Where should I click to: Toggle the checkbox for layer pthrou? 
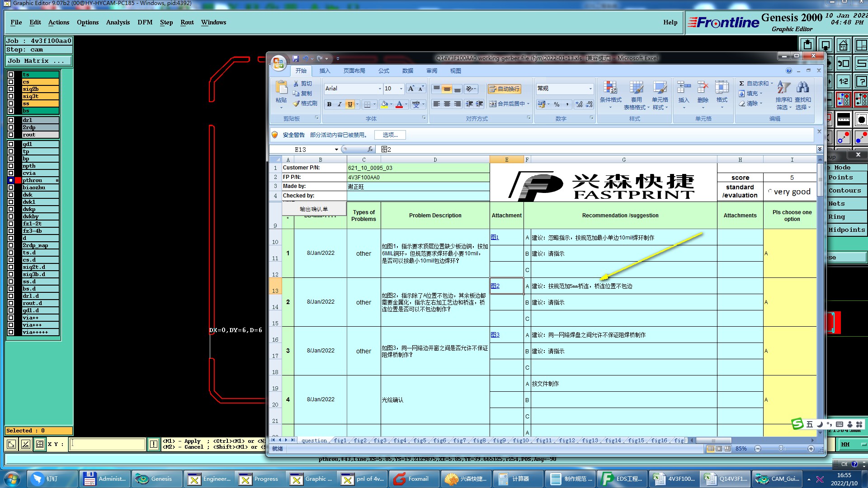coord(11,180)
